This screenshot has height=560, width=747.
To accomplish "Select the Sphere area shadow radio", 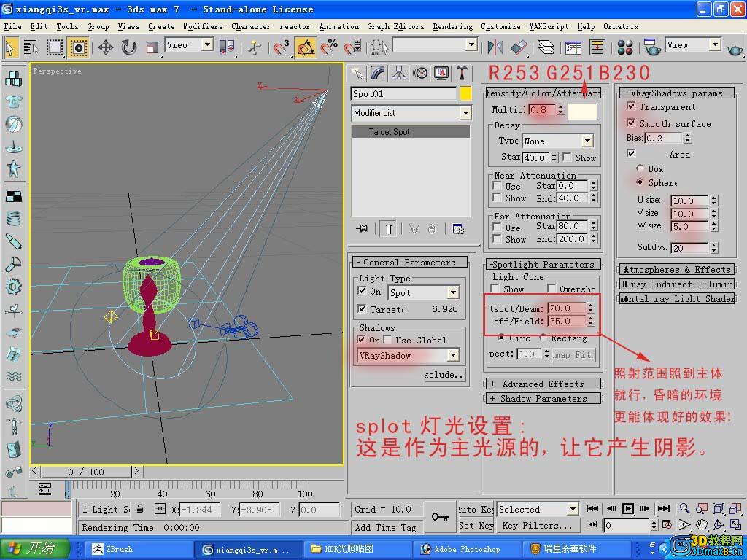I will 640,182.
